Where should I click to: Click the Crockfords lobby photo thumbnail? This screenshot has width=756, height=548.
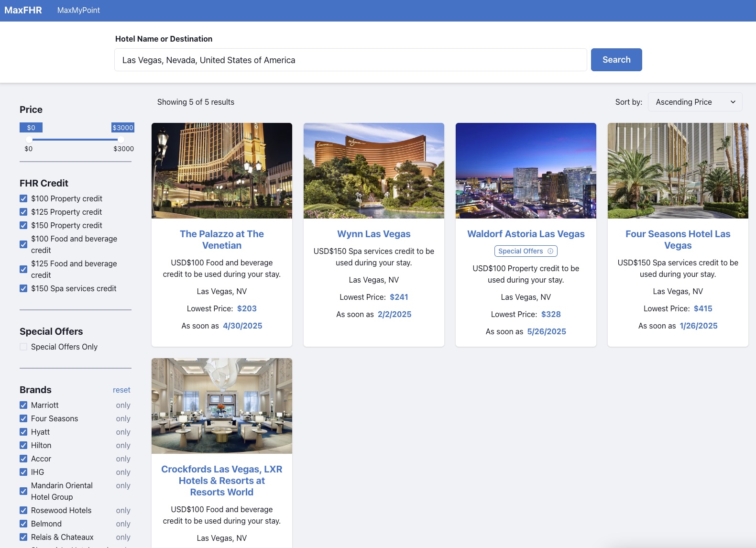pyautogui.click(x=222, y=406)
